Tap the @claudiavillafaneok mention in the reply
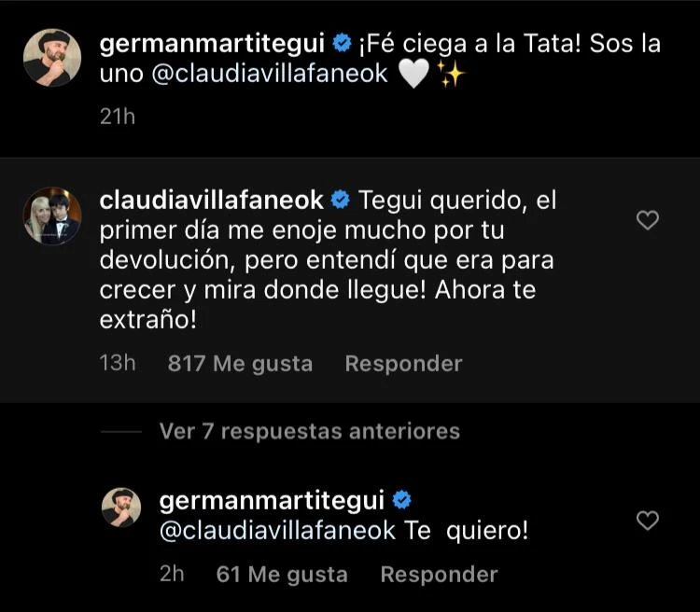Screen dimensions: 700x612 pos(278,531)
